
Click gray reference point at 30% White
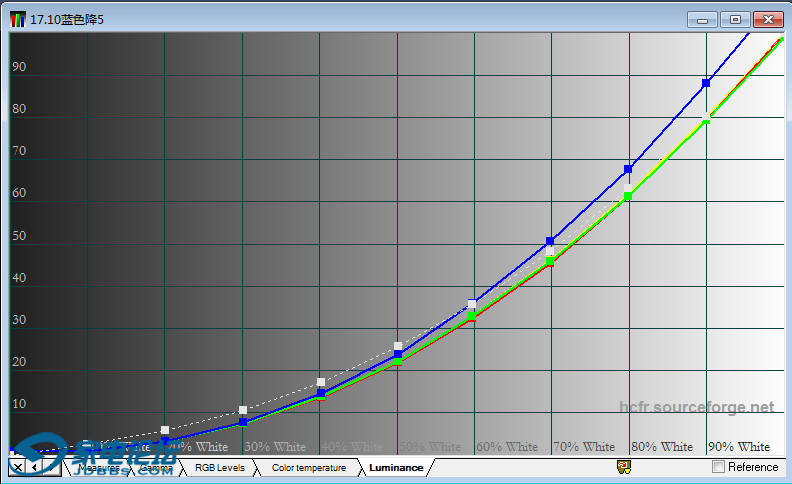pyautogui.click(x=243, y=410)
